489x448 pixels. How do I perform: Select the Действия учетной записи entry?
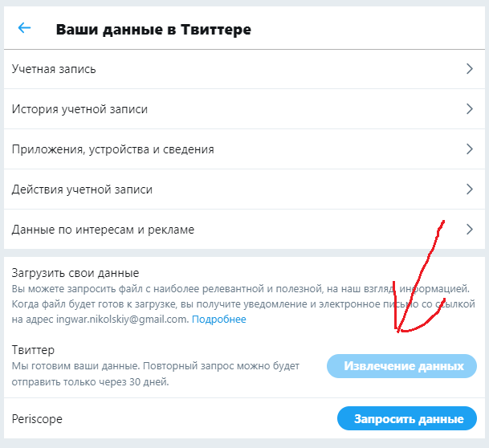pos(244,189)
